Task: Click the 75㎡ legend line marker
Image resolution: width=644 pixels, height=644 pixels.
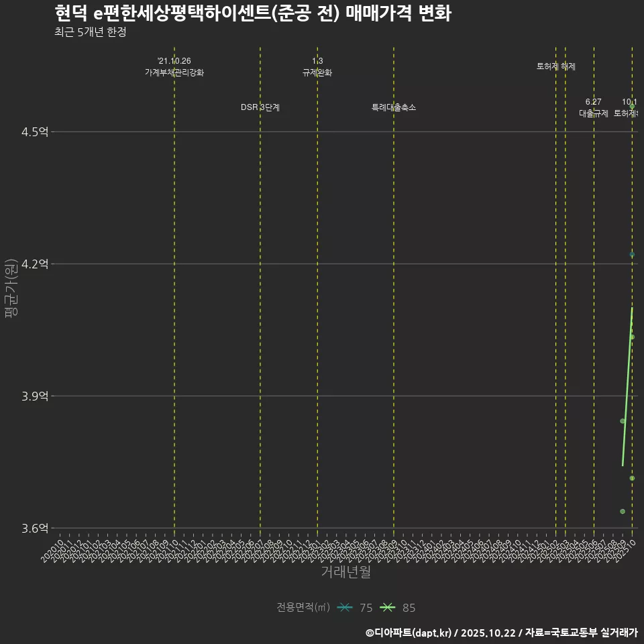Action: pos(345,608)
